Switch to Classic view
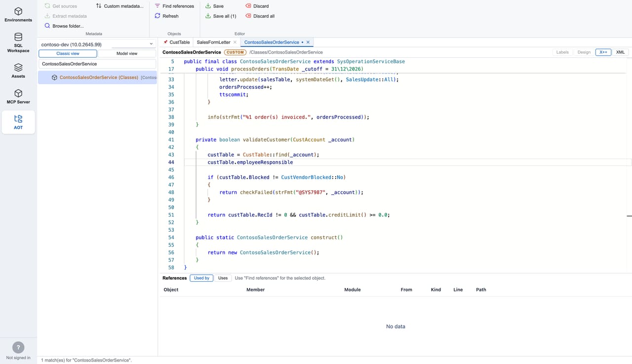The image size is (632, 364). [x=68, y=53]
